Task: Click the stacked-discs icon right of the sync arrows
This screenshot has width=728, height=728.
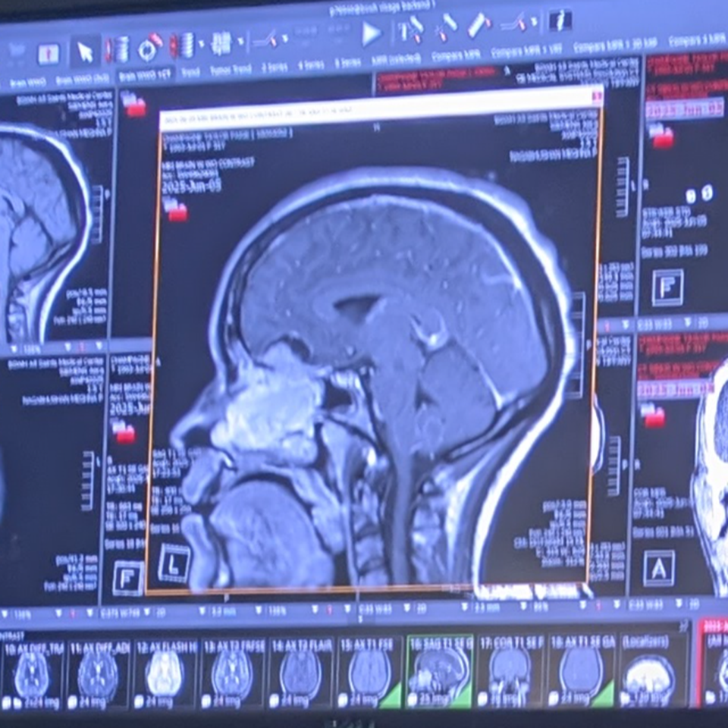Action: click(x=182, y=45)
